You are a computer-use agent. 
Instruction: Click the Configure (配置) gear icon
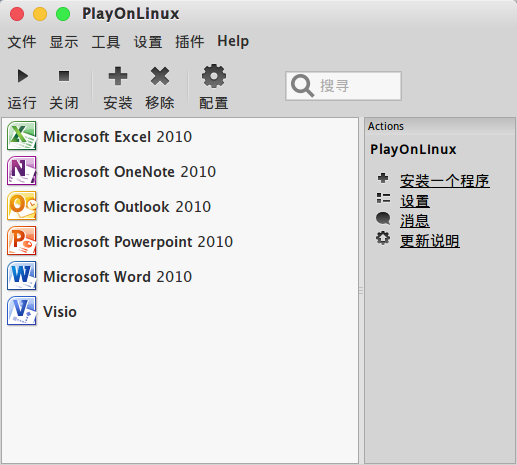pos(214,76)
